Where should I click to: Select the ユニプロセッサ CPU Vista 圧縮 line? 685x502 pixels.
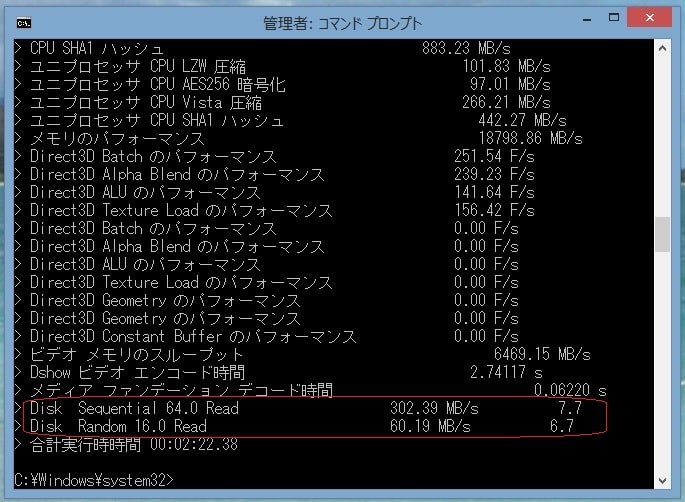146,102
